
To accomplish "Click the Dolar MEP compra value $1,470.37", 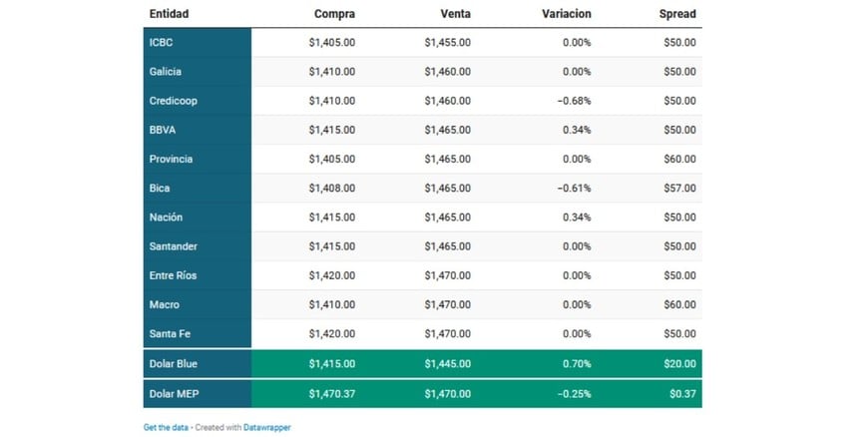I will 331,394.
